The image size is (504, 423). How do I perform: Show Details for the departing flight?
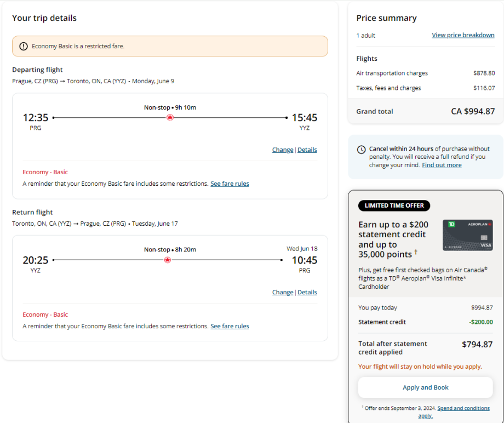(x=307, y=150)
